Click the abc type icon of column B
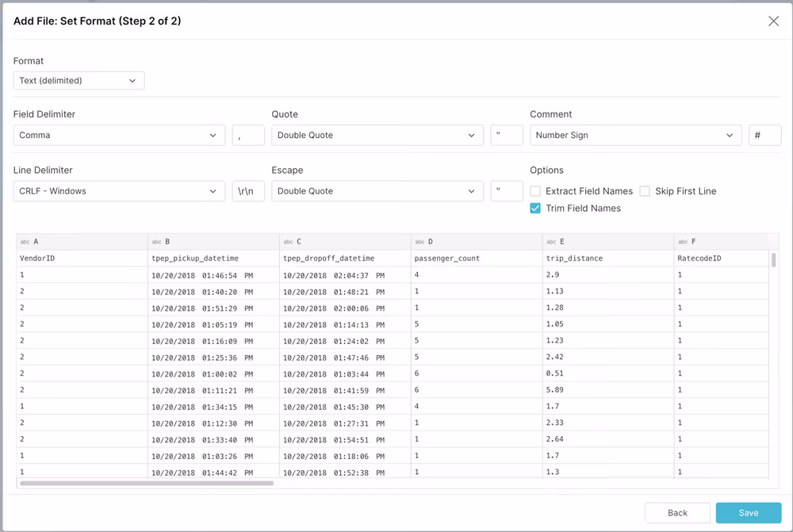 [157, 242]
